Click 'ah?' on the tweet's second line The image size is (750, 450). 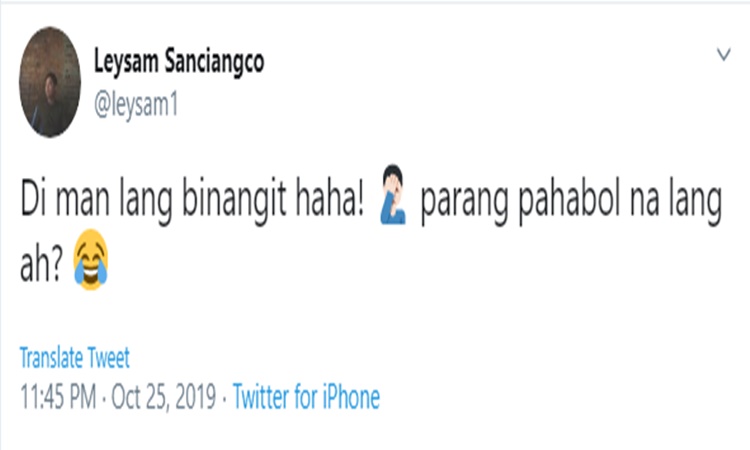[x=41, y=264]
